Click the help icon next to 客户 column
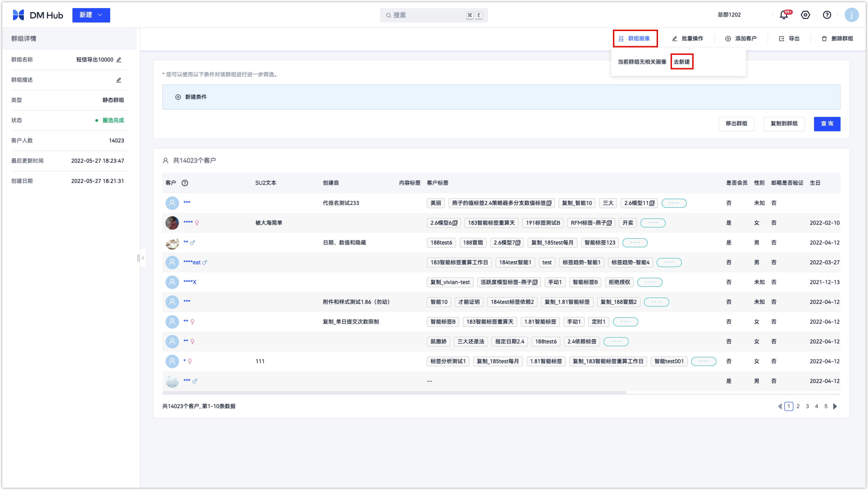 (x=185, y=183)
